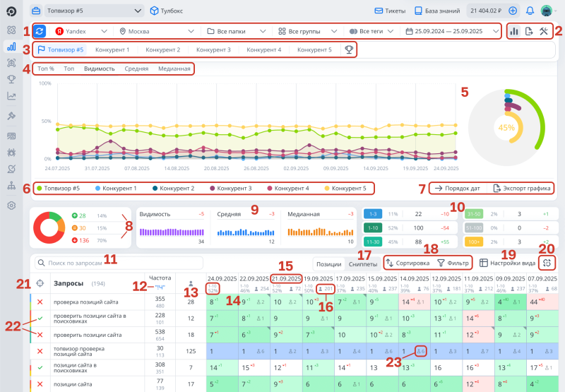
Task: Click the fullscreen table icon beside Настройки вида
Action: [544, 262]
